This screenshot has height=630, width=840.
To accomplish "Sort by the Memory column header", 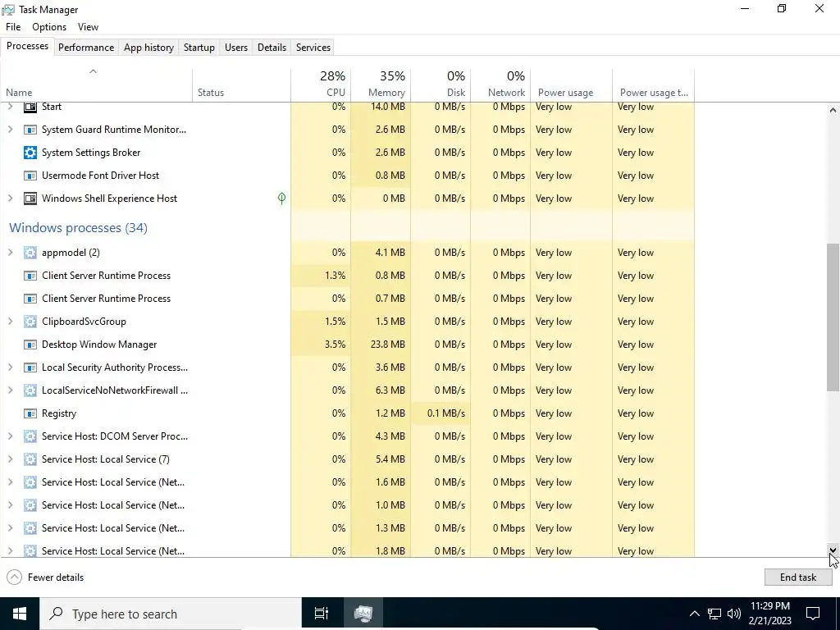I will click(381, 84).
